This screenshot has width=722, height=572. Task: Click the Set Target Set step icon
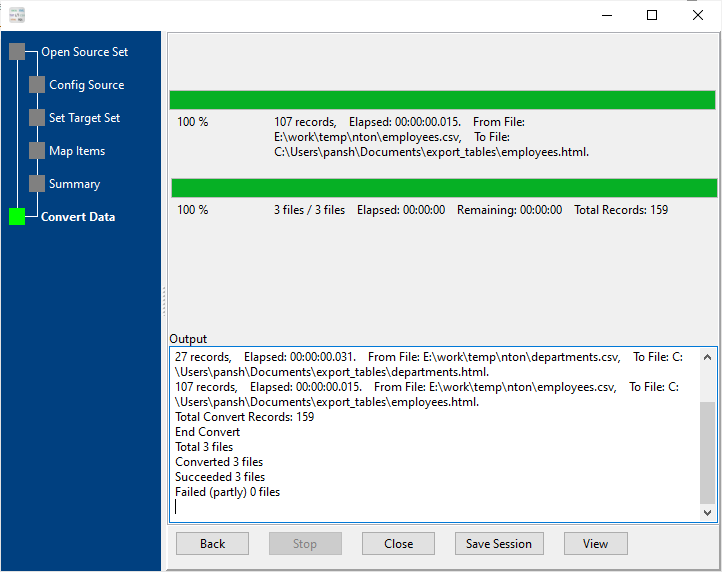pyautogui.click(x=37, y=118)
